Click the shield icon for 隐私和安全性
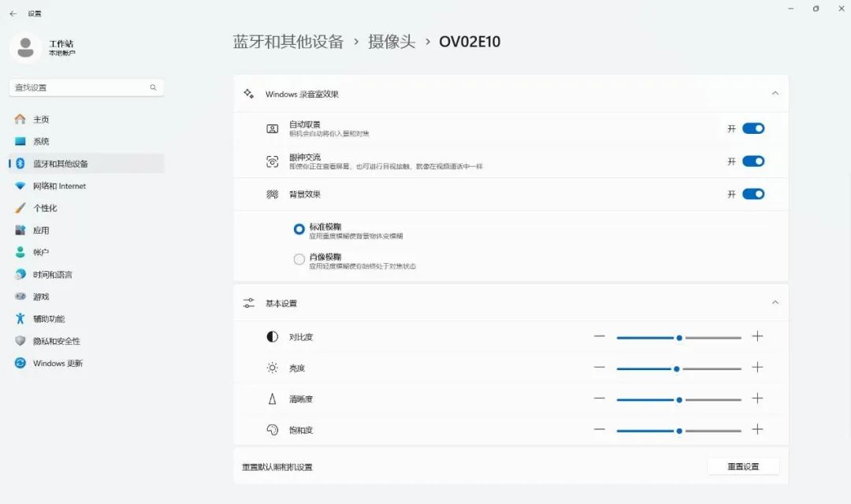The height and width of the screenshot is (504, 851). (x=20, y=341)
